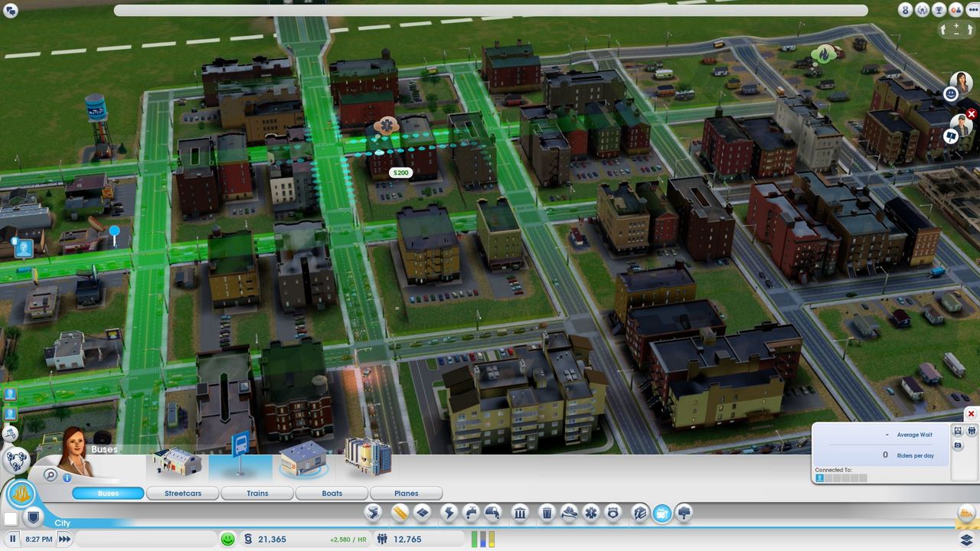This screenshot has width=980, height=551.
Task: Open the Parks tree icon menu
Action: click(x=684, y=513)
